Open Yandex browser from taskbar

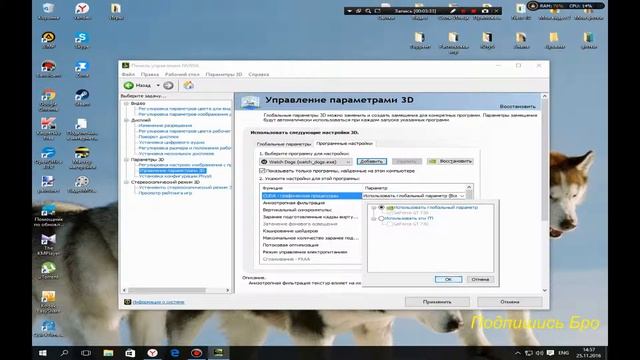point(152,353)
